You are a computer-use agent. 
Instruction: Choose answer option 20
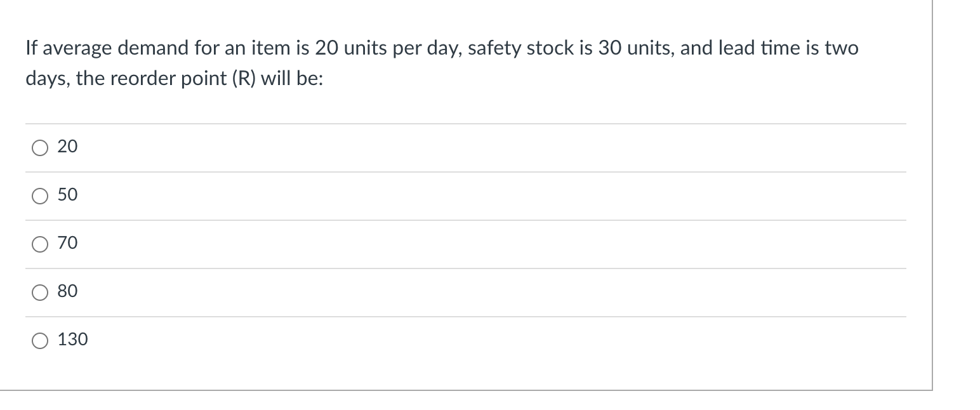(x=67, y=147)
